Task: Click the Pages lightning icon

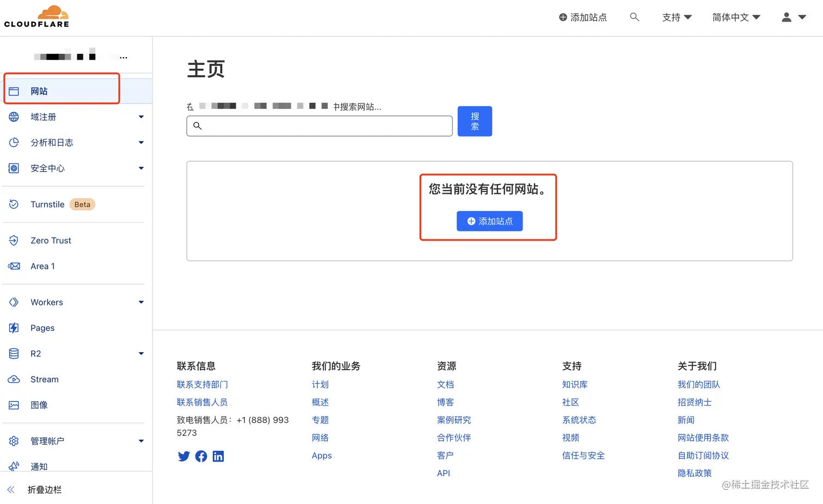Action: [14, 328]
